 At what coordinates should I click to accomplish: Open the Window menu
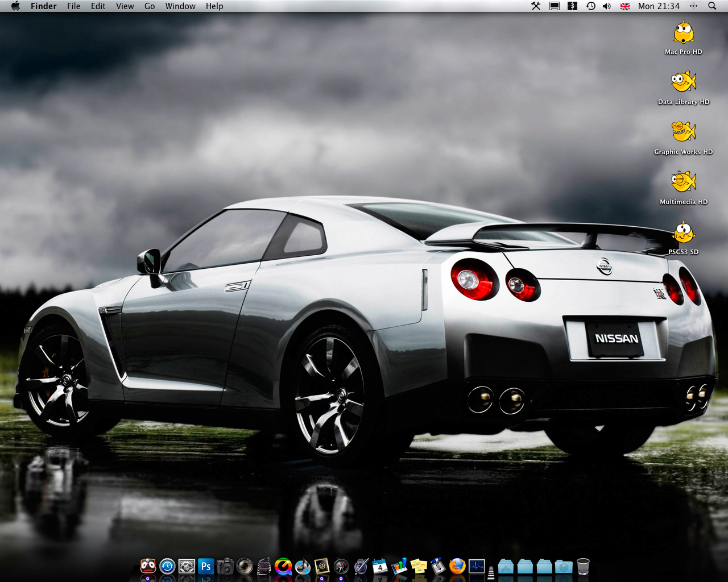180,6
